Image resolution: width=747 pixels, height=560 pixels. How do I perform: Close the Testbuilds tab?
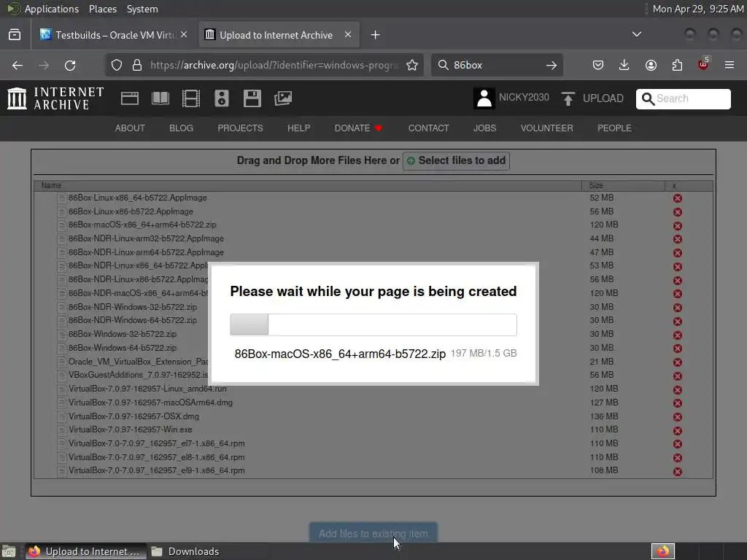[184, 35]
